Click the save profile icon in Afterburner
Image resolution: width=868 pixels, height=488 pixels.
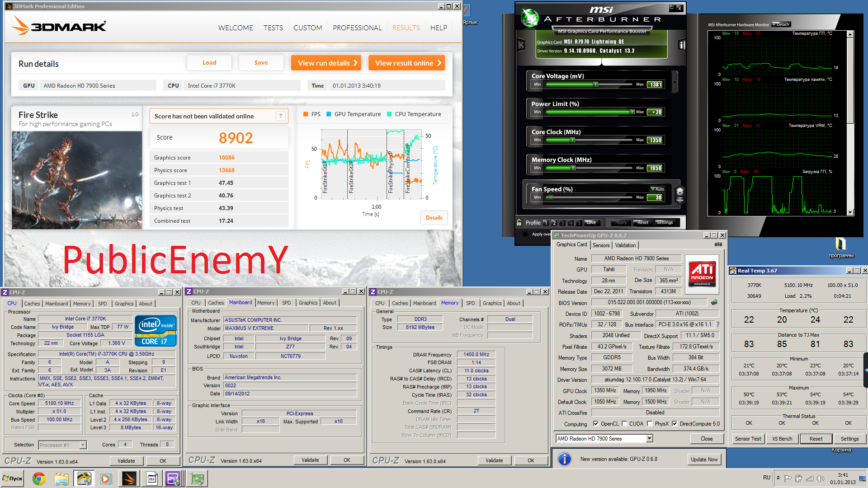[x=589, y=222]
